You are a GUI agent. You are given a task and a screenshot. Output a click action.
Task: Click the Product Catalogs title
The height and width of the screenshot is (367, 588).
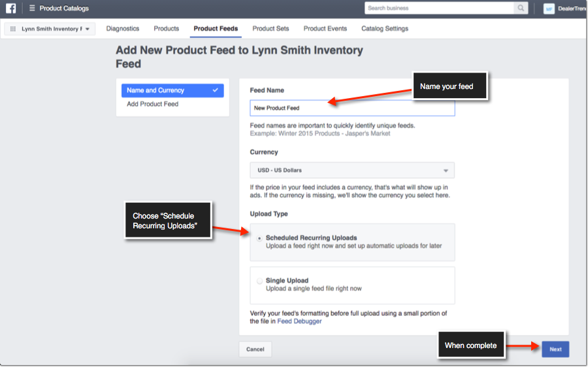[64, 9]
